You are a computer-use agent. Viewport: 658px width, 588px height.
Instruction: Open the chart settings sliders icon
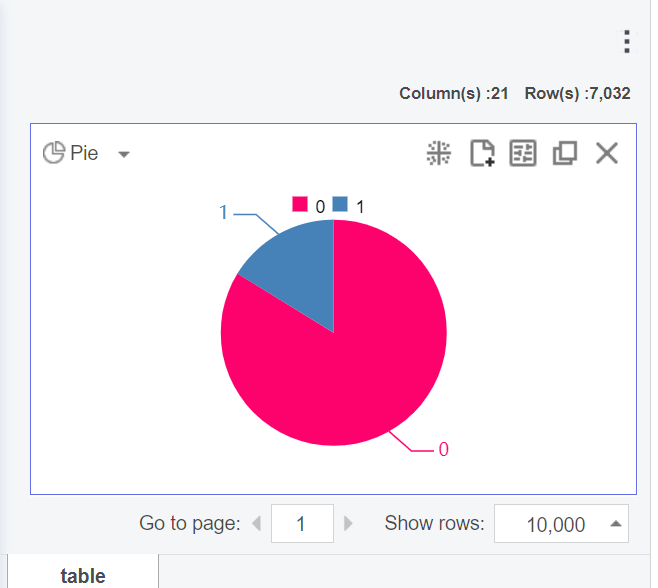(x=523, y=153)
